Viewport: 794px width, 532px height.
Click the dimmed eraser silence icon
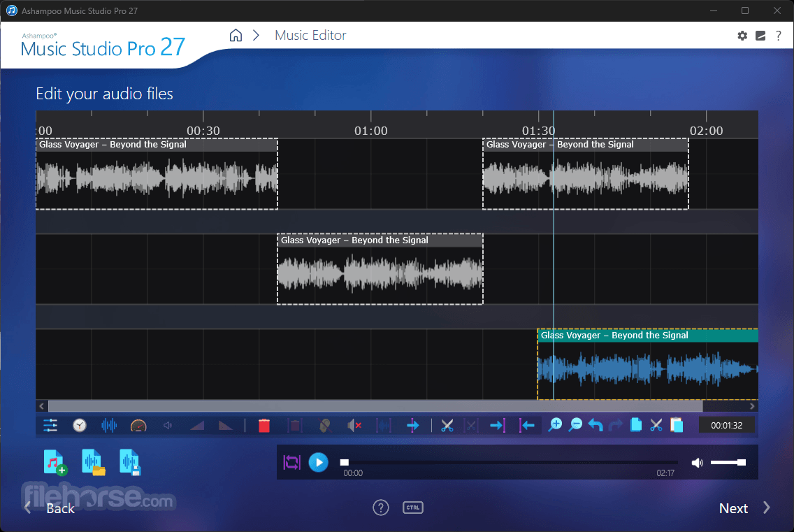(325, 425)
